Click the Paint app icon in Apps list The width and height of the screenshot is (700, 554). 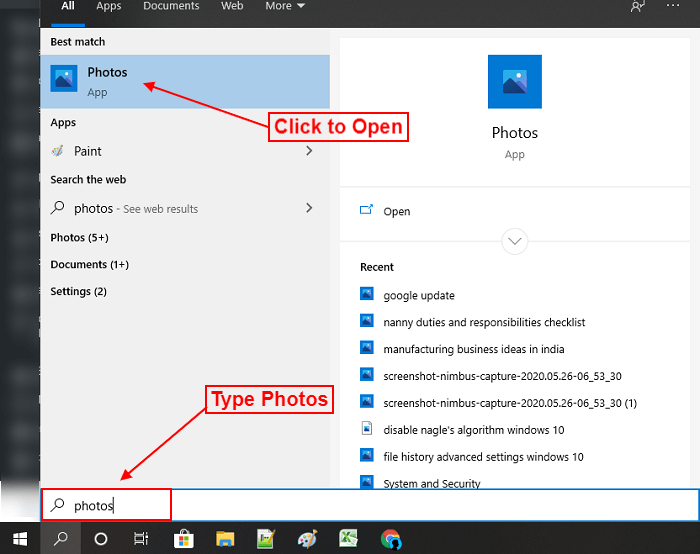pos(58,151)
